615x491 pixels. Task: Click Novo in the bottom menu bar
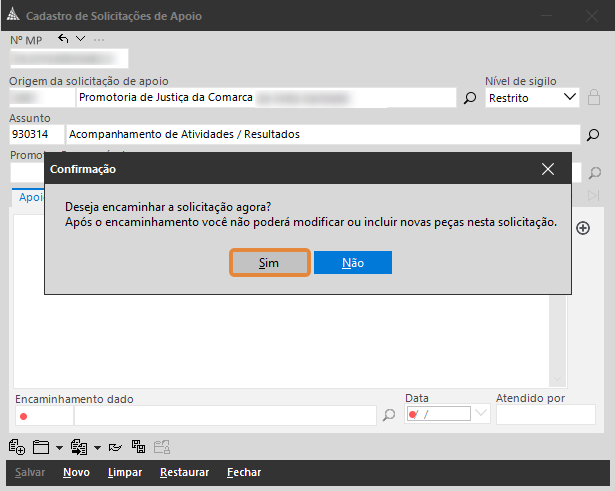(76, 473)
